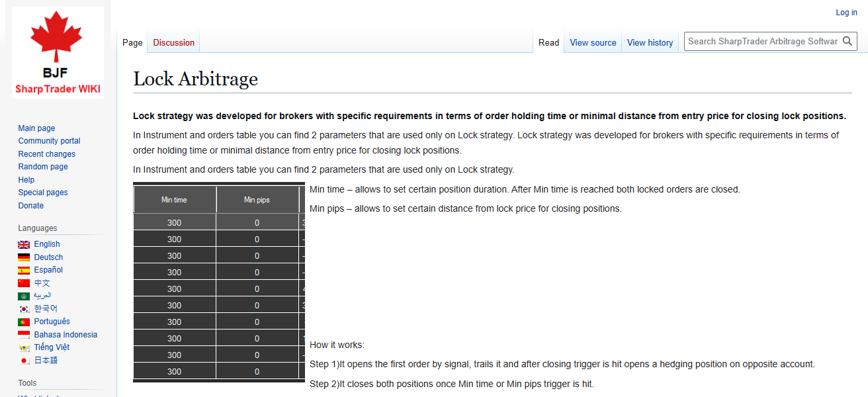
Task: Switch to the Read tab
Action: [548, 42]
